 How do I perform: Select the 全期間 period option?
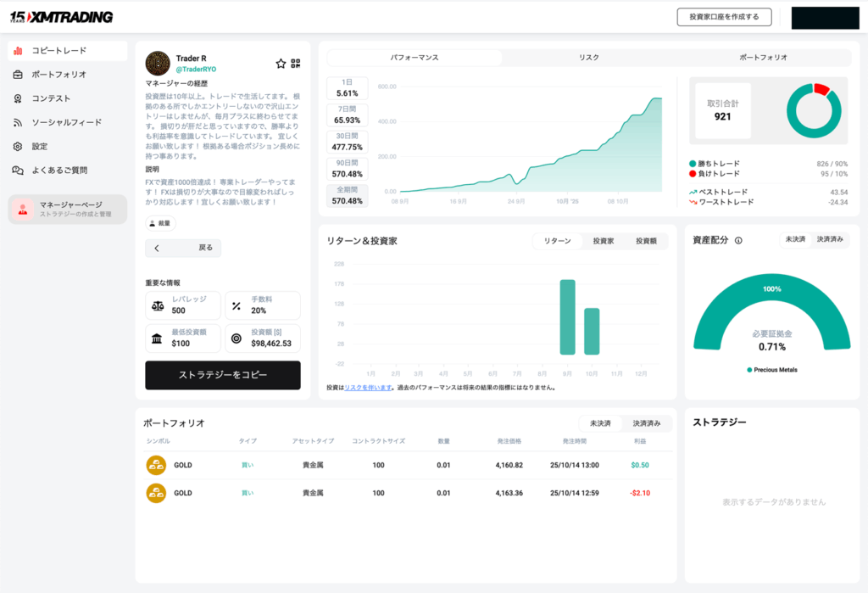346,196
